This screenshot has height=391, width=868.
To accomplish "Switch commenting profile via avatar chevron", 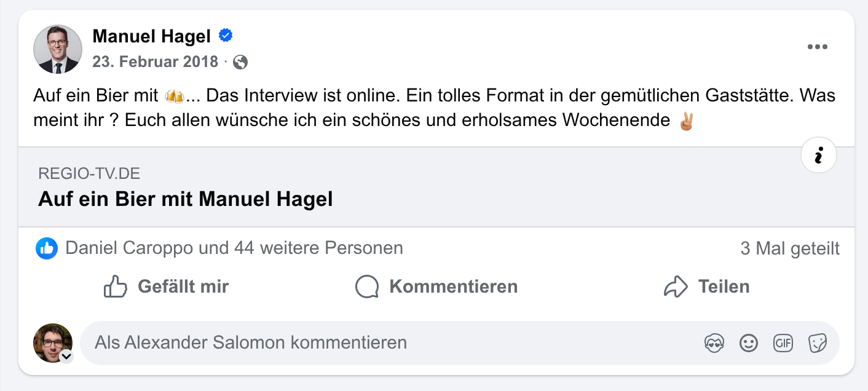I will [66, 356].
